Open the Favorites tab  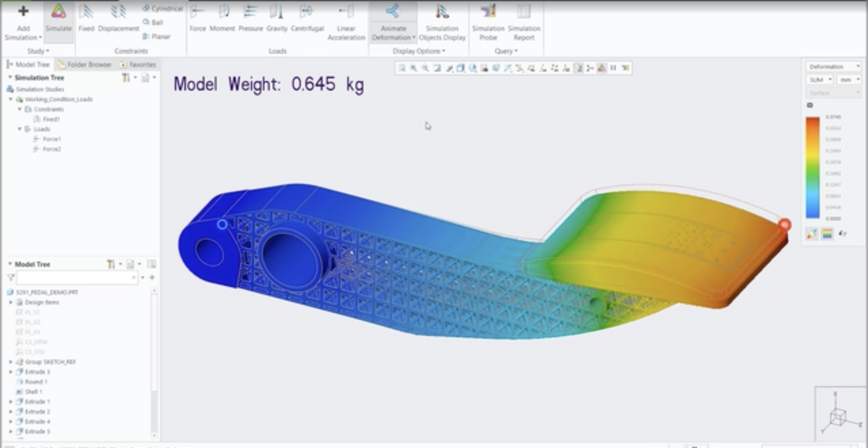click(x=137, y=64)
